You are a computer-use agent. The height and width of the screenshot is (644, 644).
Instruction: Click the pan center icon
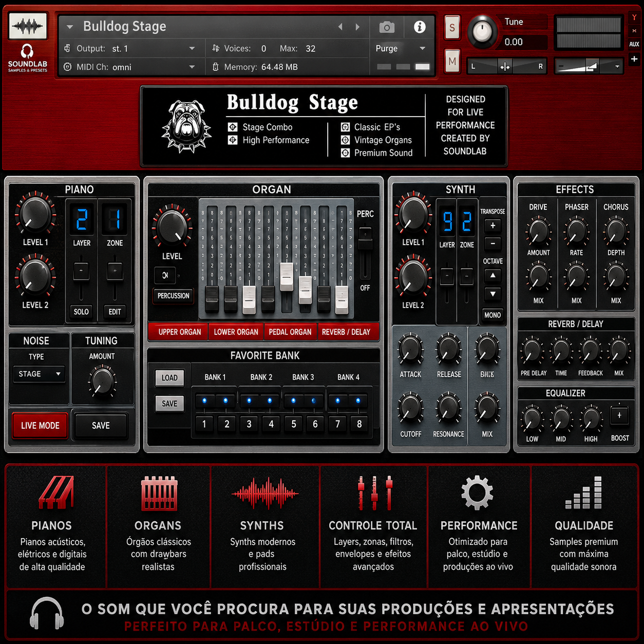click(x=505, y=66)
